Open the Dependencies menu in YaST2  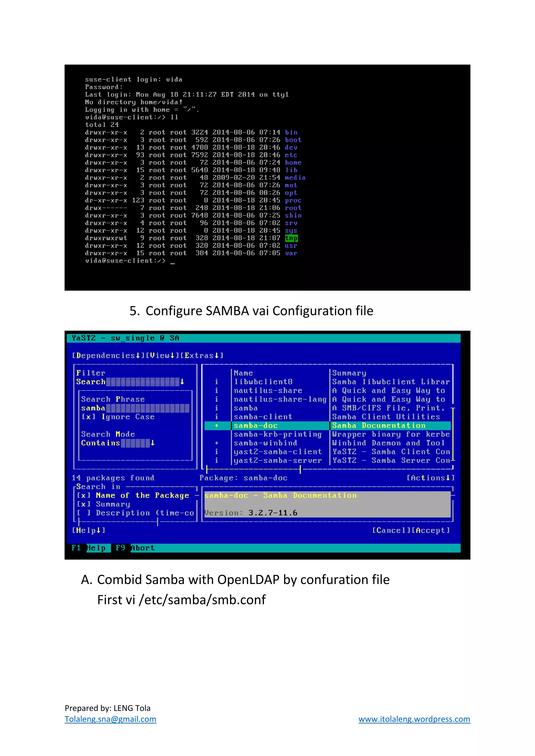click(x=108, y=356)
